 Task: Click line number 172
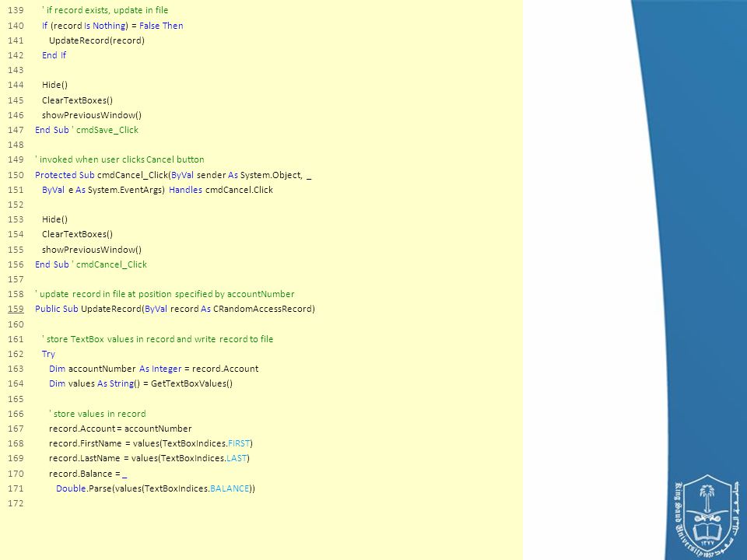point(16,503)
